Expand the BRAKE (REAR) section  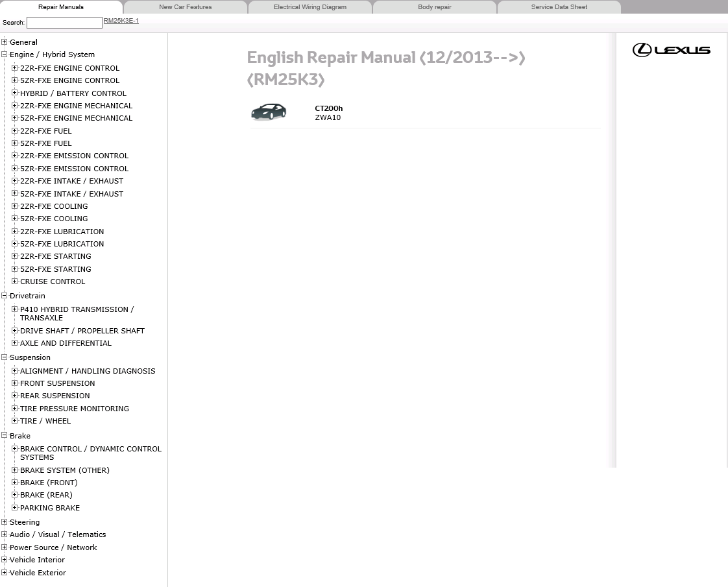click(14, 495)
